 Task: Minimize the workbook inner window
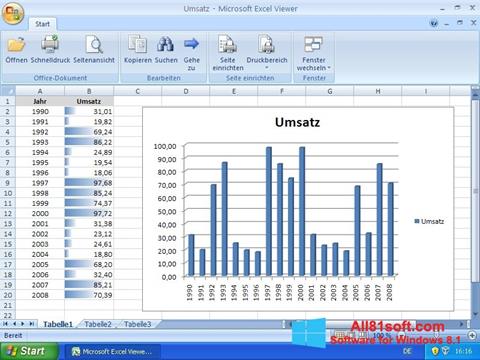(x=447, y=24)
